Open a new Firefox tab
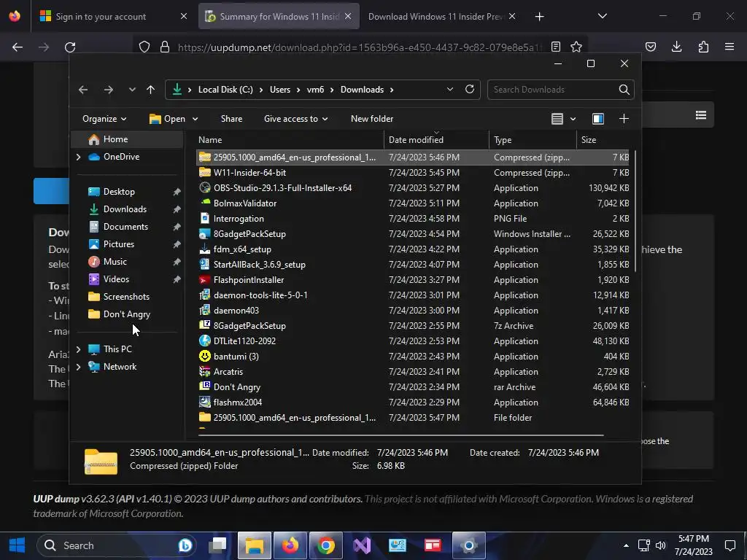 (539, 17)
